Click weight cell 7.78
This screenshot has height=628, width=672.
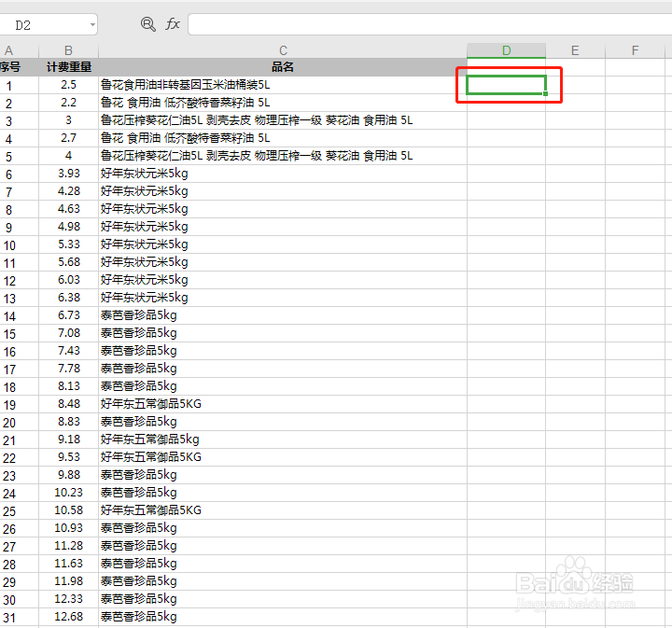point(68,369)
